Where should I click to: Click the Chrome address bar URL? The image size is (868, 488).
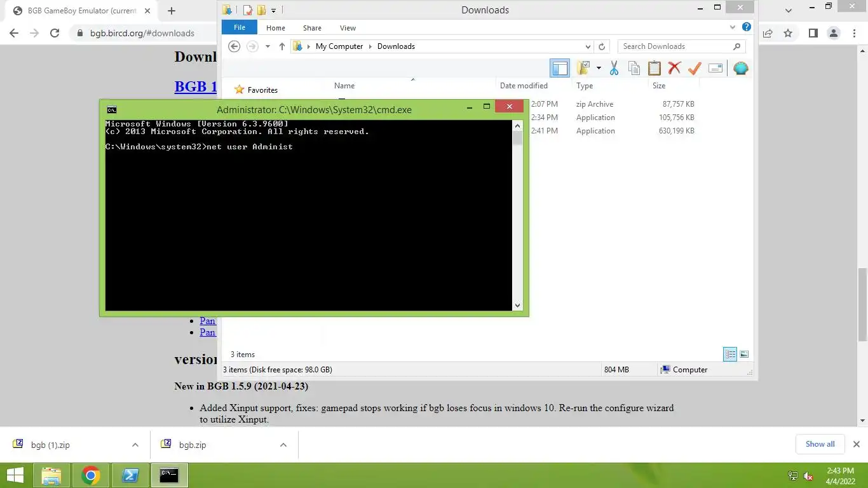(x=142, y=33)
